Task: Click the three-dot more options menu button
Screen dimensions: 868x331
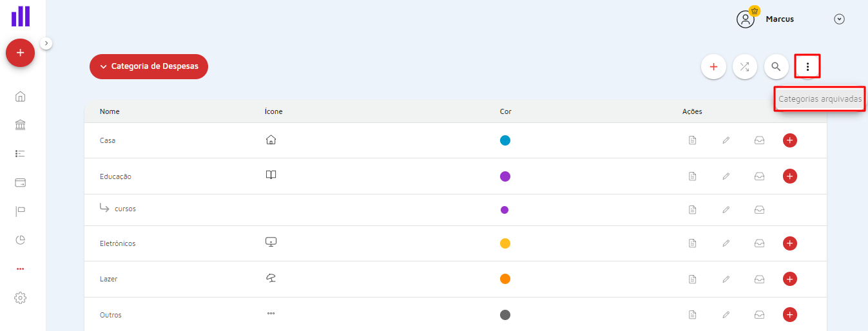Action: pos(807,66)
